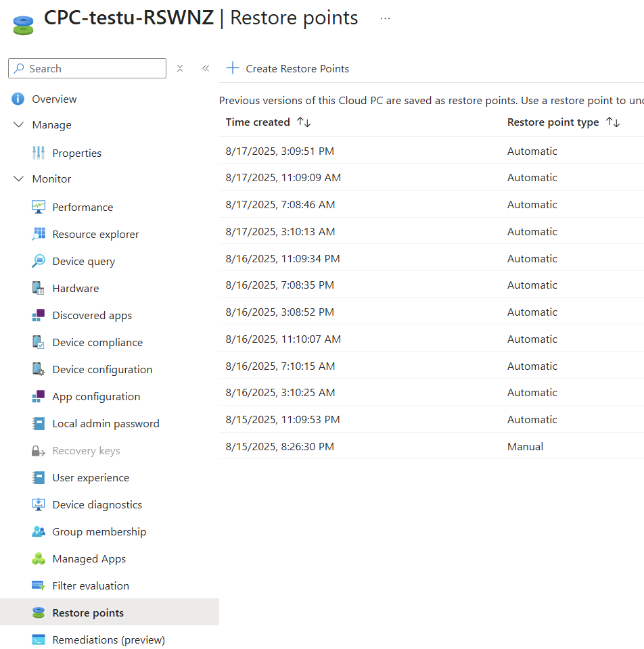Collapse the sidebar using double chevron
The image size is (644, 649).
tap(206, 68)
